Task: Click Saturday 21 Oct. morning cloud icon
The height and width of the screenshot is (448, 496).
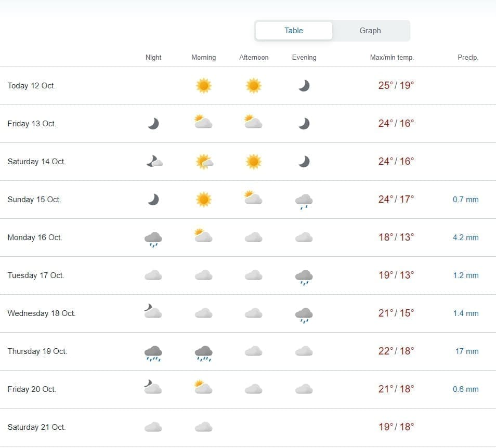Action: [203, 427]
